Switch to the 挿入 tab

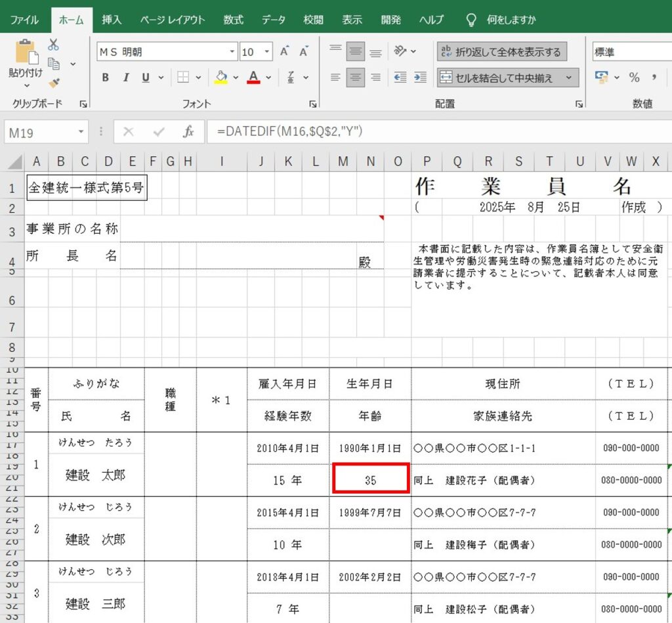tap(112, 20)
